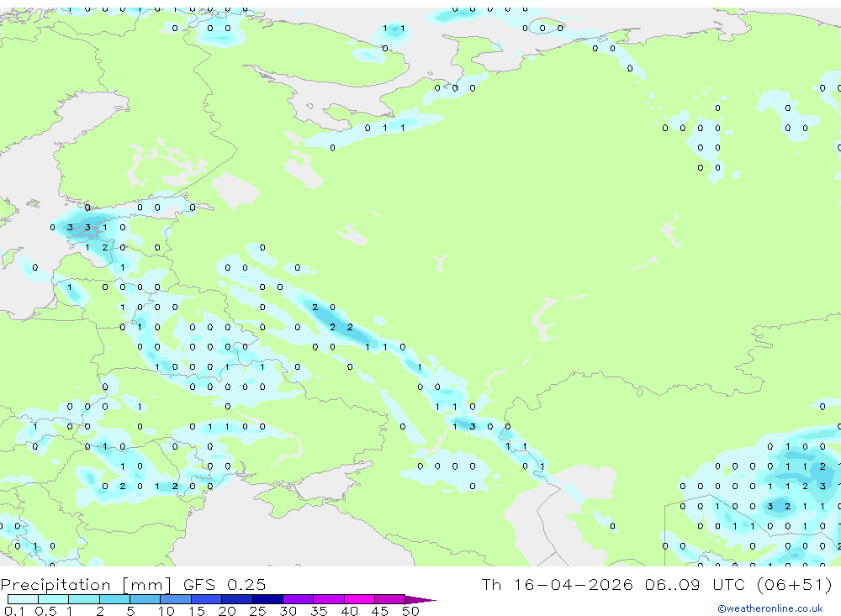This screenshot has width=841, height=616.
Task: Click the '16-04-2026' date text
Action: (573, 584)
